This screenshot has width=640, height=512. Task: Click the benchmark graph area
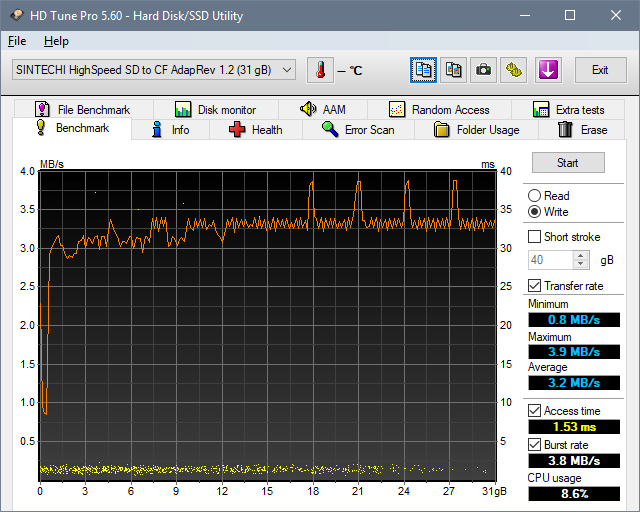pos(268,325)
